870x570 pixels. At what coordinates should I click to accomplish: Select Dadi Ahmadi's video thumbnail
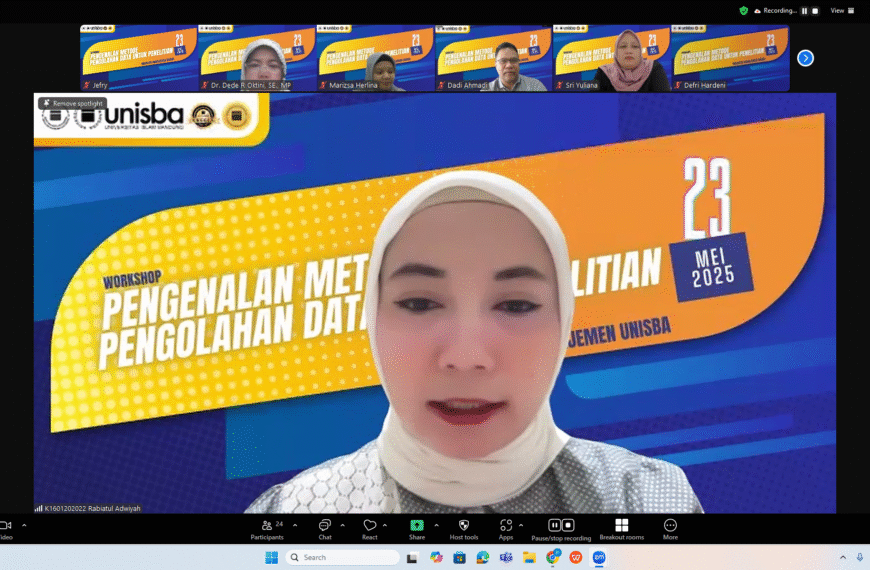pos(493,58)
